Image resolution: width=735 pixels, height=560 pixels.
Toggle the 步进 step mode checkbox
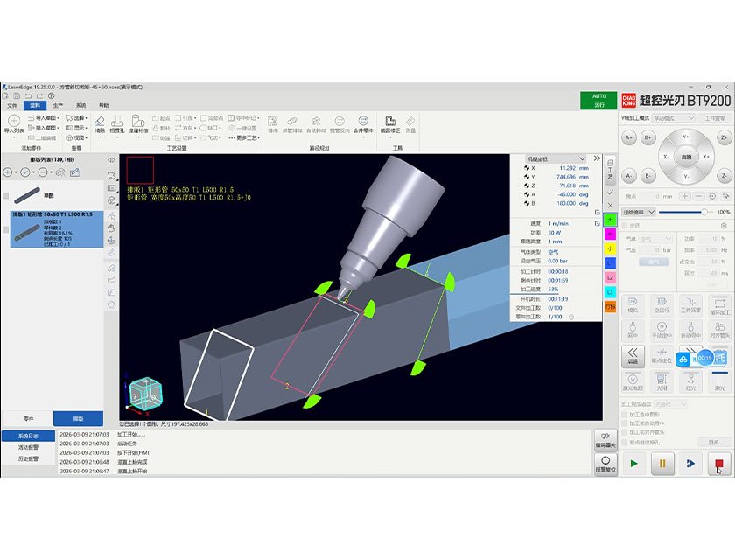625,225
